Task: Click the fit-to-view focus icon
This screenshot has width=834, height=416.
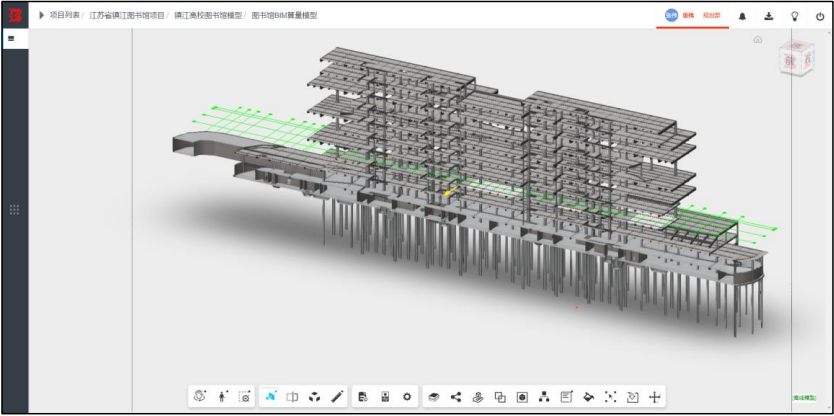Action: point(610,396)
